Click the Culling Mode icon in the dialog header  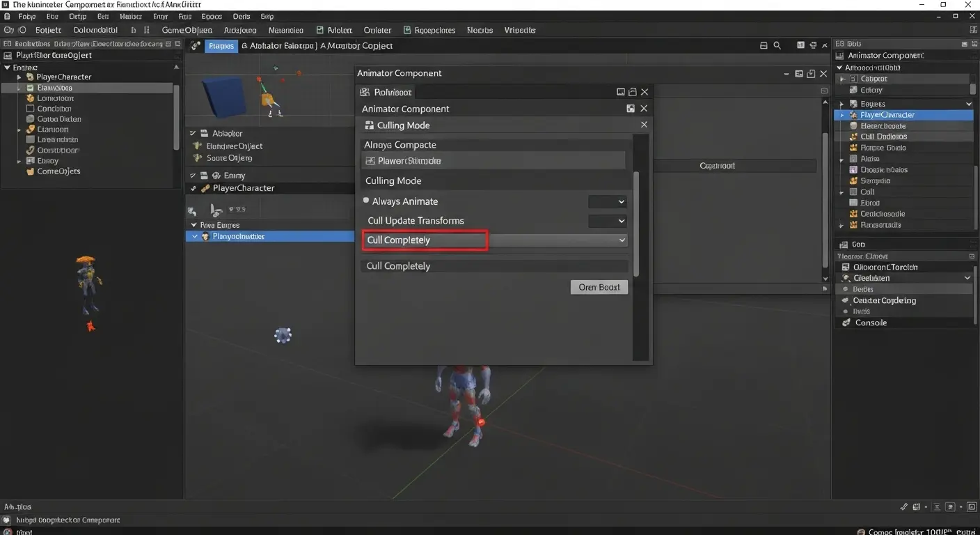click(368, 125)
